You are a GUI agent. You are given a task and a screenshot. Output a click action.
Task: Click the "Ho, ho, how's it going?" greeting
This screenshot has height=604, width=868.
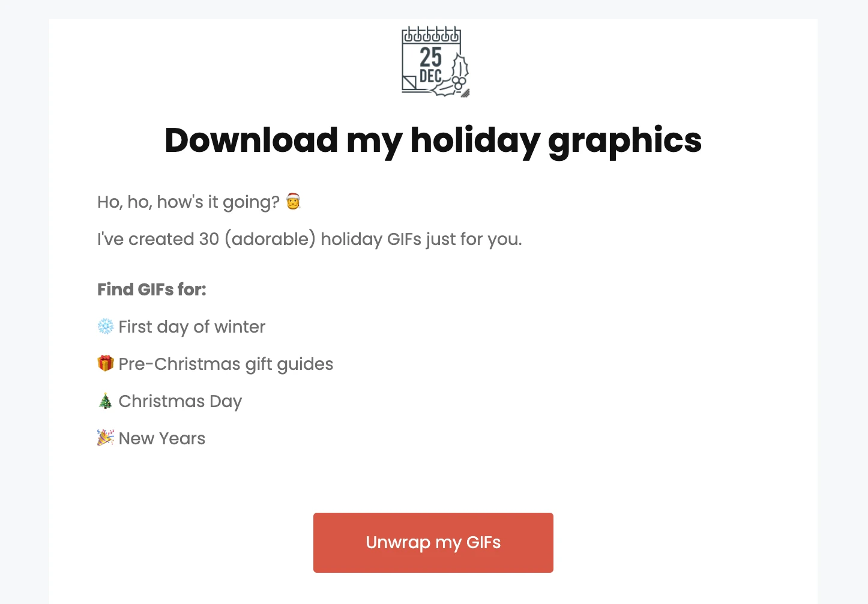tap(188, 202)
